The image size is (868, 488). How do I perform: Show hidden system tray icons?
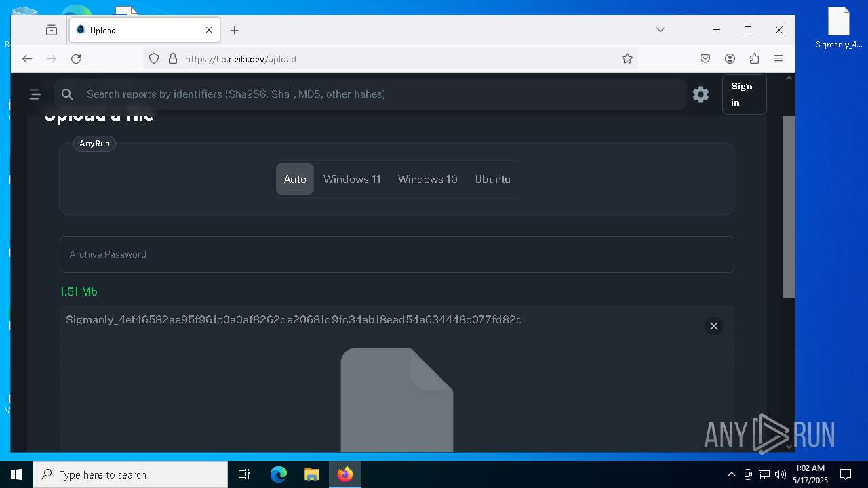732,474
